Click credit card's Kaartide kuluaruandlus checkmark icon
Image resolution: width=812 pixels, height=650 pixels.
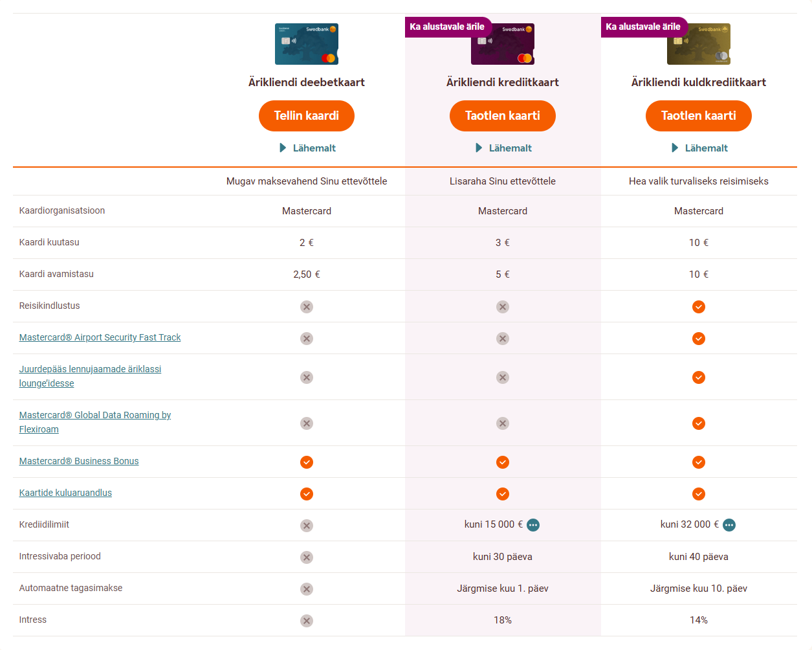pyautogui.click(x=503, y=494)
